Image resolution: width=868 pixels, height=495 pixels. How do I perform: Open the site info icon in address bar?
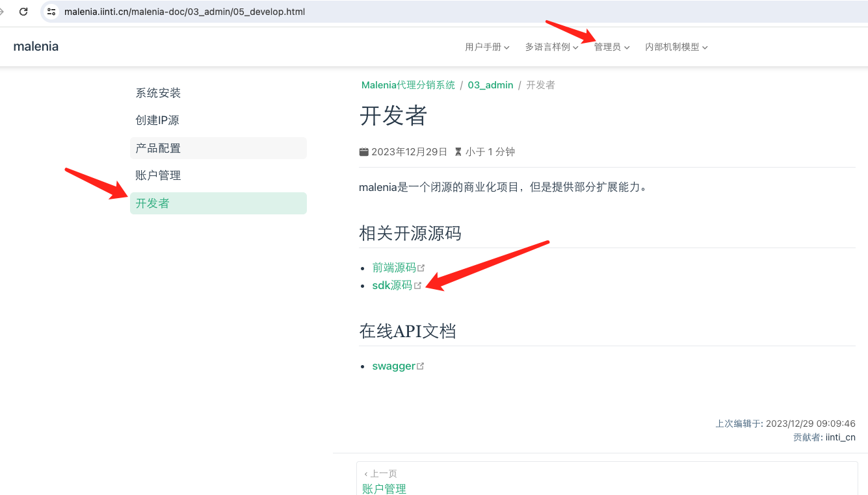pyautogui.click(x=52, y=12)
